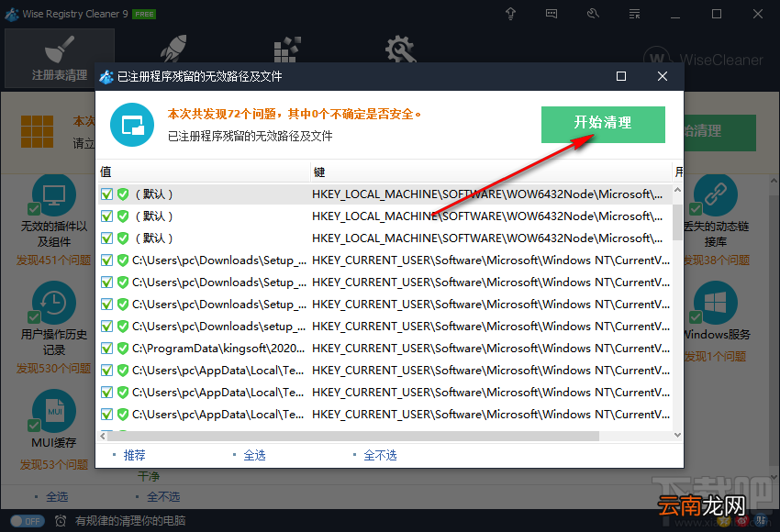The width and height of the screenshot is (780, 532).
Task: Toggle checkbox on 无效的插件以及组件 category
Action: [x=34, y=209]
